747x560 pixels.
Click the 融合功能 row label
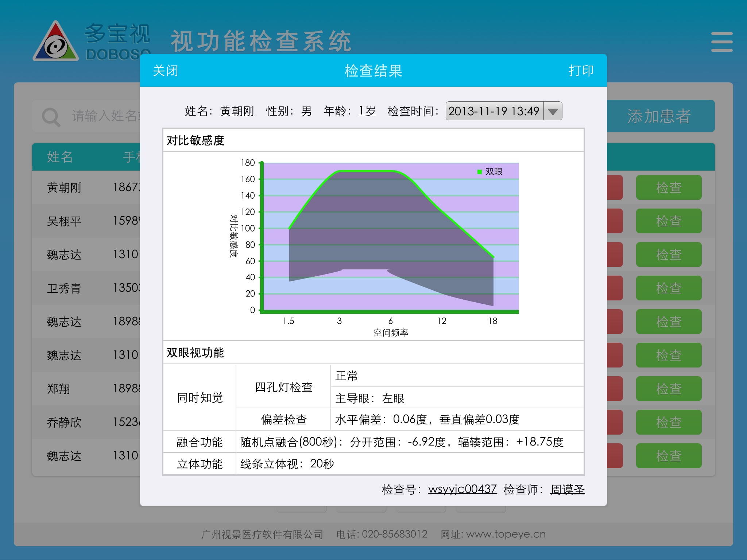(x=200, y=442)
